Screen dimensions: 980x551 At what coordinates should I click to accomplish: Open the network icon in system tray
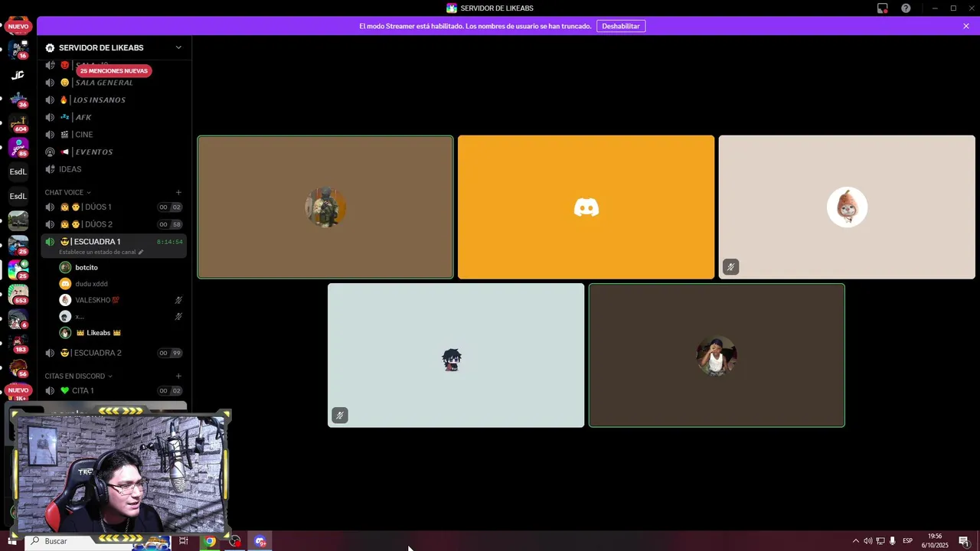[x=880, y=541]
